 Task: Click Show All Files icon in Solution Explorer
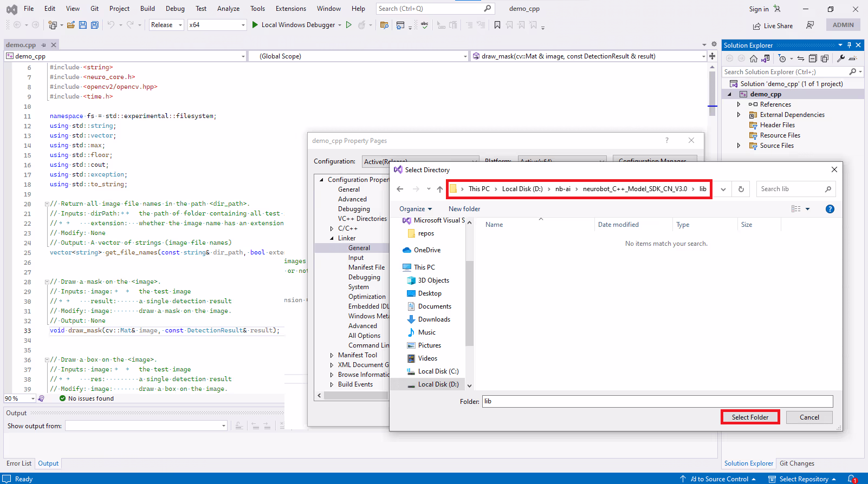tap(825, 58)
